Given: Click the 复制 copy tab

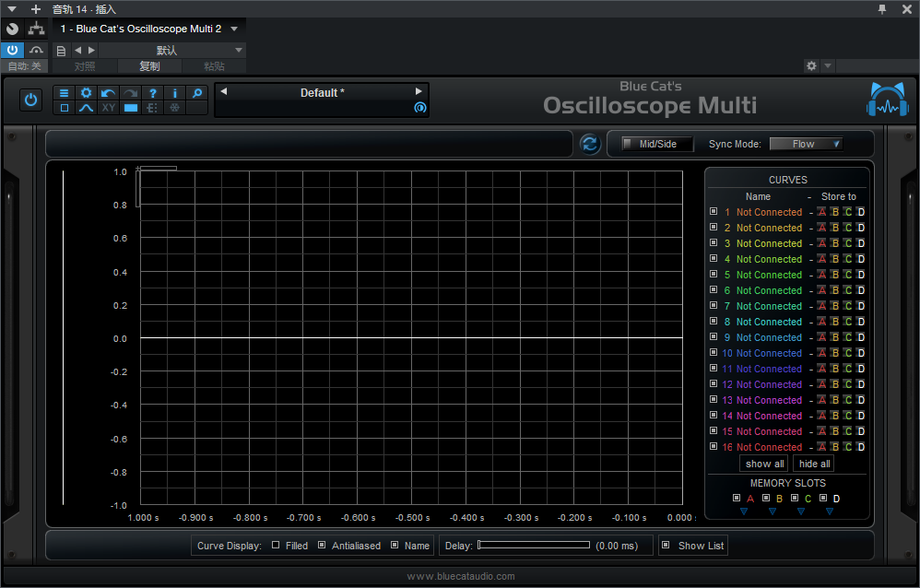Looking at the screenshot, I should [149, 66].
